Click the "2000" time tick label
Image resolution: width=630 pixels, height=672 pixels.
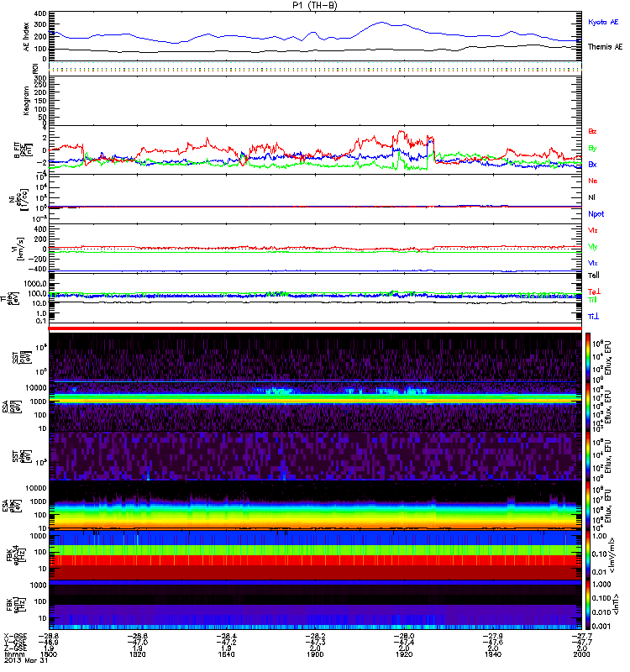point(581,654)
